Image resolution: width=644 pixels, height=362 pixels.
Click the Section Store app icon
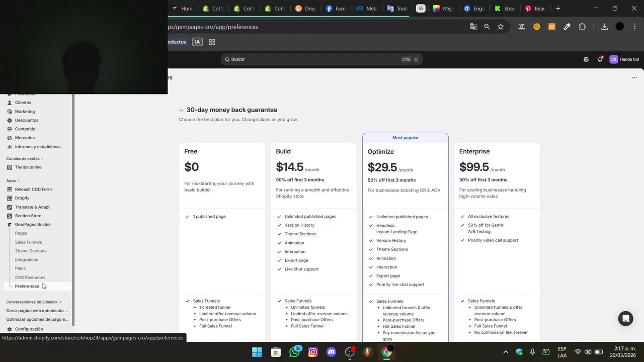coord(10,216)
